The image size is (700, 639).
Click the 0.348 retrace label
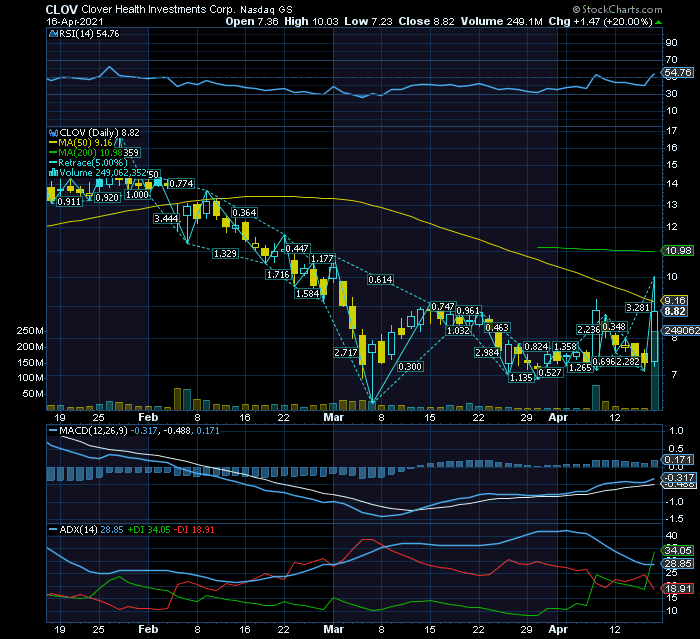pos(614,327)
